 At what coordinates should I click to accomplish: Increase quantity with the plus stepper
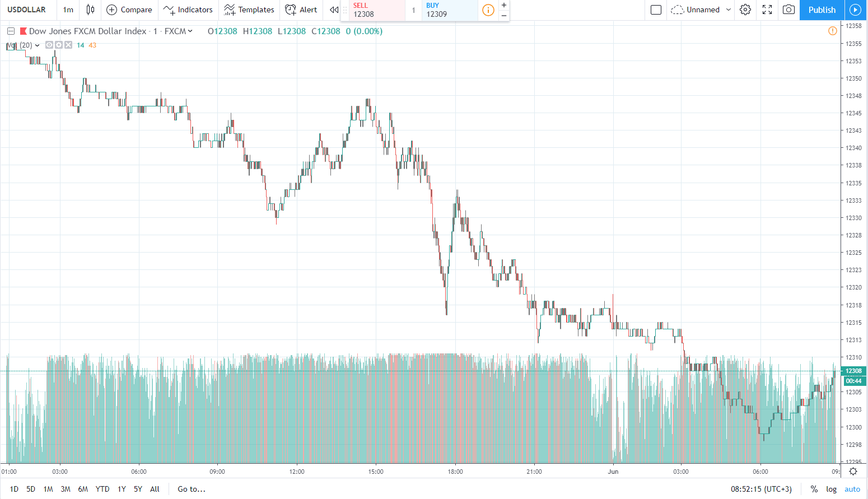click(504, 5)
